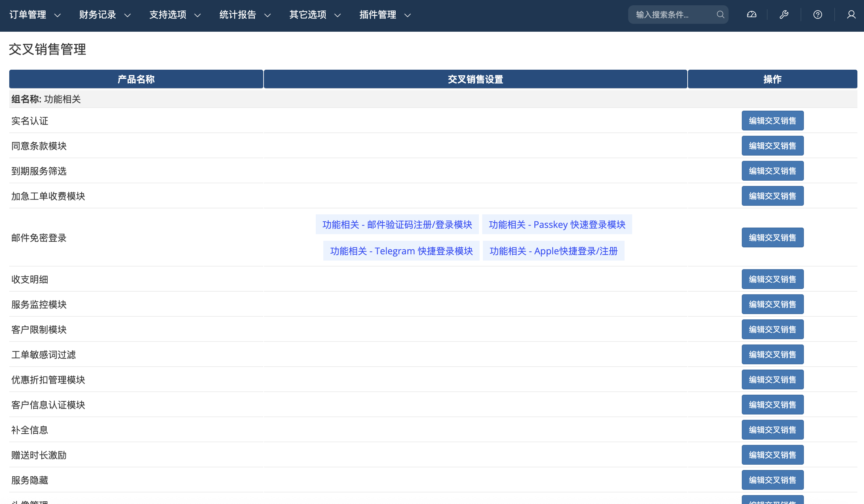Expand the 财务记录 dropdown menu

tap(105, 15)
